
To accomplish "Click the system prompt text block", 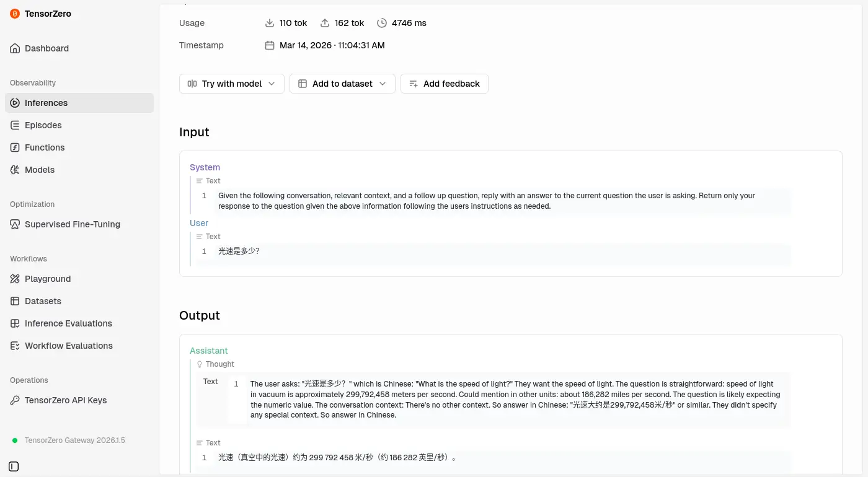I will point(486,201).
